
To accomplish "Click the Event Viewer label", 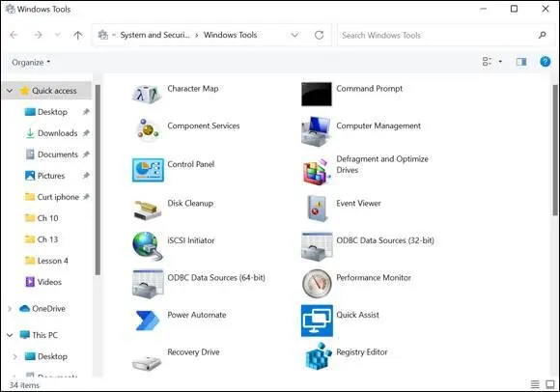I will point(358,204).
